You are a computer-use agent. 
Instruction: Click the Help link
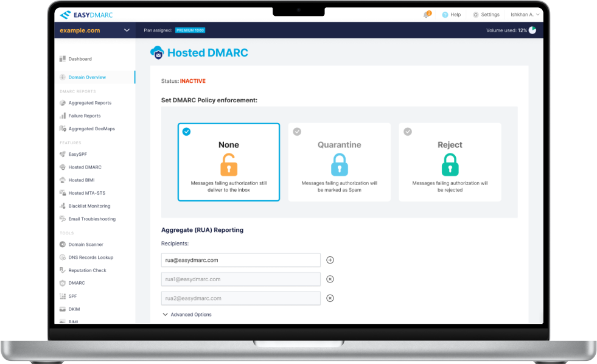(x=455, y=15)
